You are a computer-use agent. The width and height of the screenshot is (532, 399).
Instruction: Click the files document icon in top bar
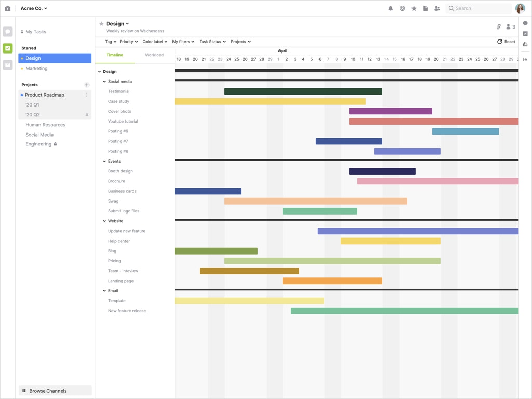coord(425,8)
